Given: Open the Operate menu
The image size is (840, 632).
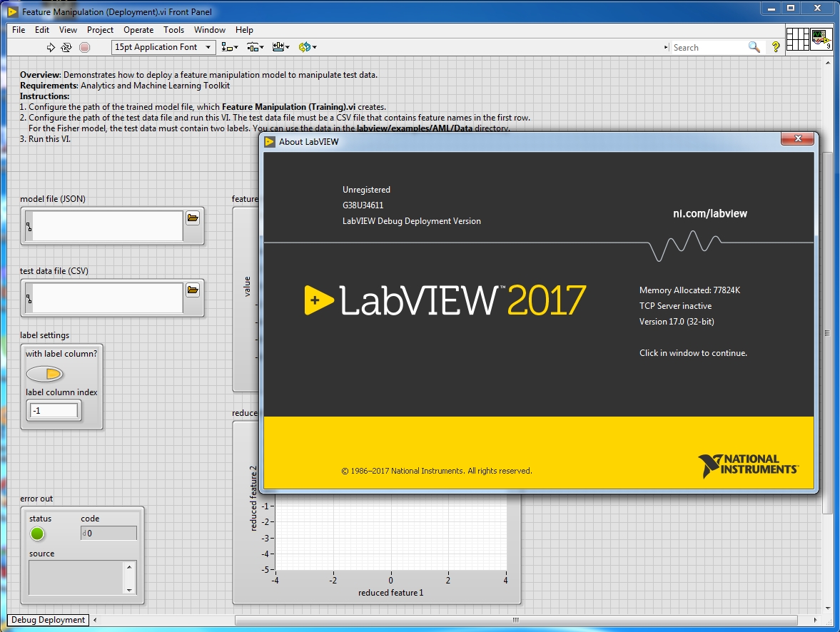Looking at the screenshot, I should click(x=138, y=30).
